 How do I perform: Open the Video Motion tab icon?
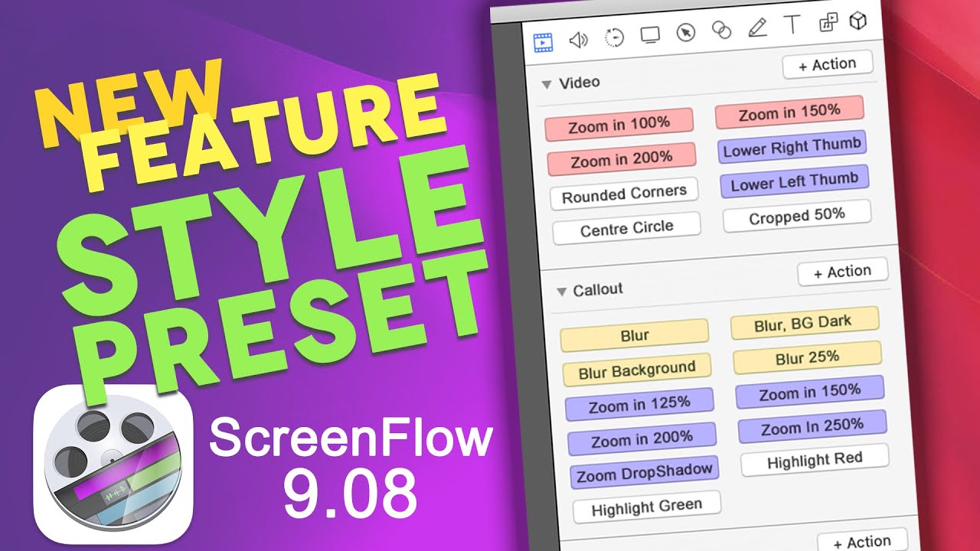[614, 37]
